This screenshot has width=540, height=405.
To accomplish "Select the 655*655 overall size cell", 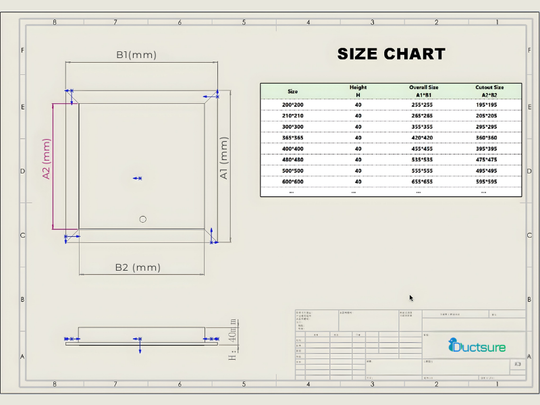I will 422,181.
